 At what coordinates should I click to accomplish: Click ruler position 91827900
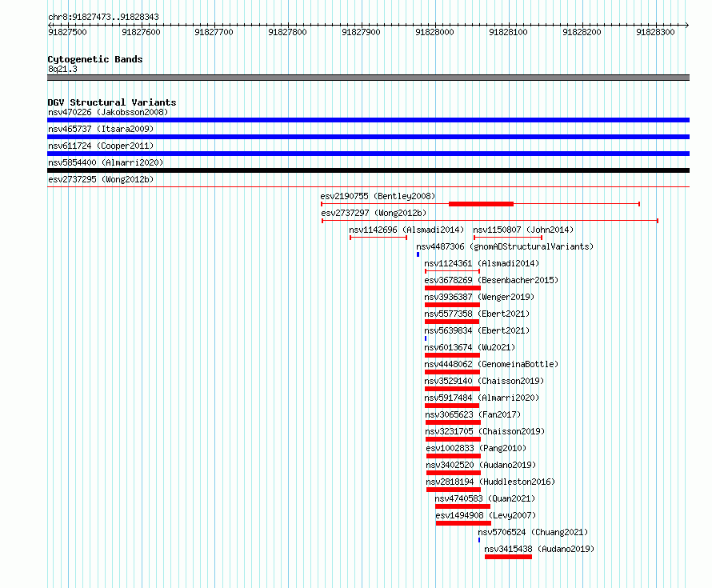coord(361,32)
